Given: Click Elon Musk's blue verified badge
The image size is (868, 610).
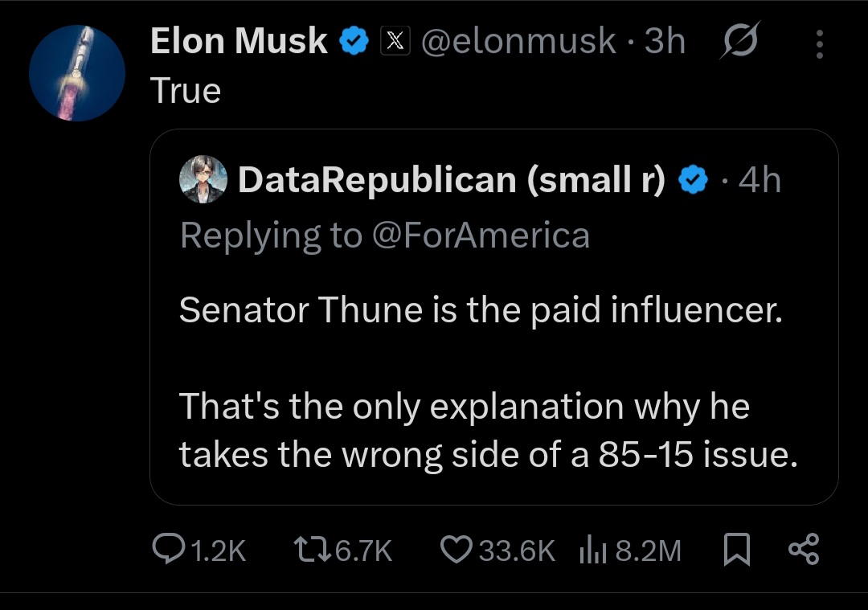Looking at the screenshot, I should (x=354, y=42).
